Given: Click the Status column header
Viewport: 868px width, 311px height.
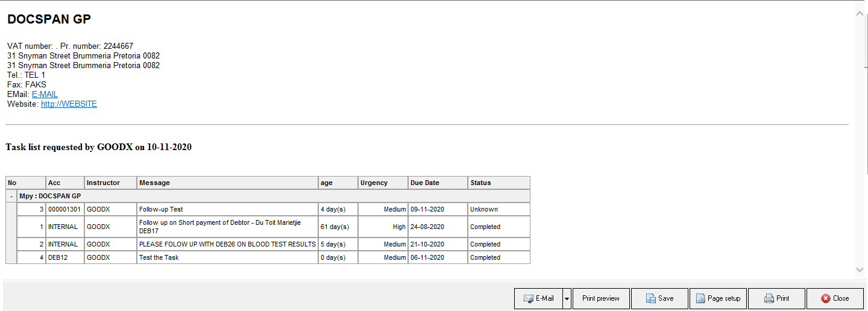Looking at the screenshot, I should (x=481, y=183).
